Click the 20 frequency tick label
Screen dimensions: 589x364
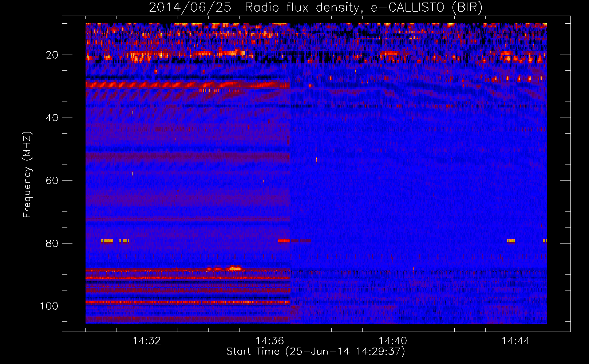[52, 55]
